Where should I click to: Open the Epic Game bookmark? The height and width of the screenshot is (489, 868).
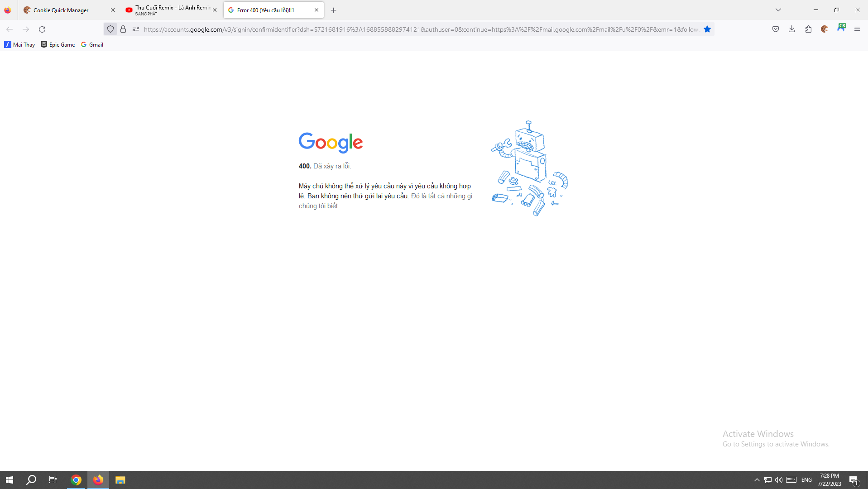pyautogui.click(x=58, y=44)
